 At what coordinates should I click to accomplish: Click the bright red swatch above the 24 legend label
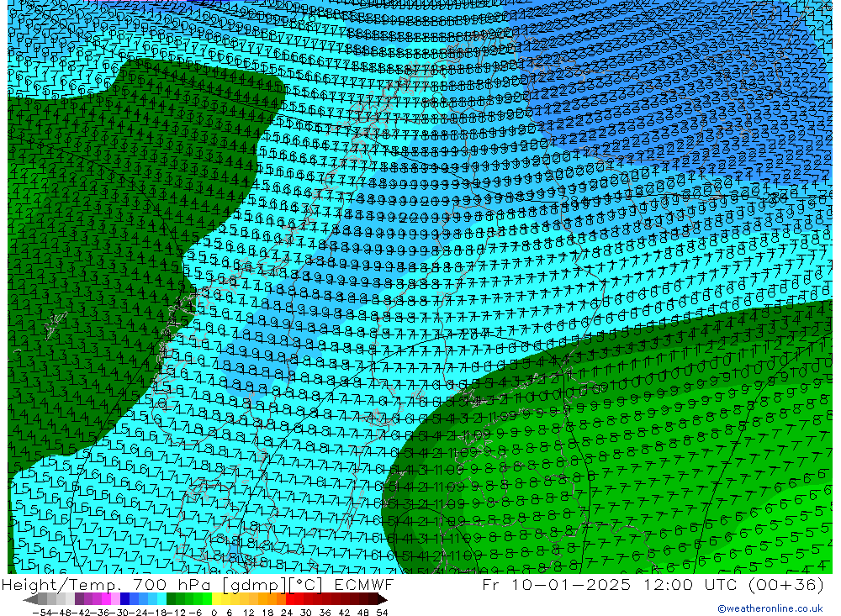click(290, 599)
